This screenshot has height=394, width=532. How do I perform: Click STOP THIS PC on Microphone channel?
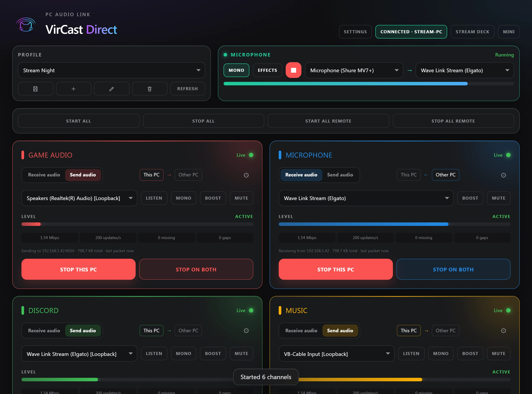pyautogui.click(x=336, y=269)
